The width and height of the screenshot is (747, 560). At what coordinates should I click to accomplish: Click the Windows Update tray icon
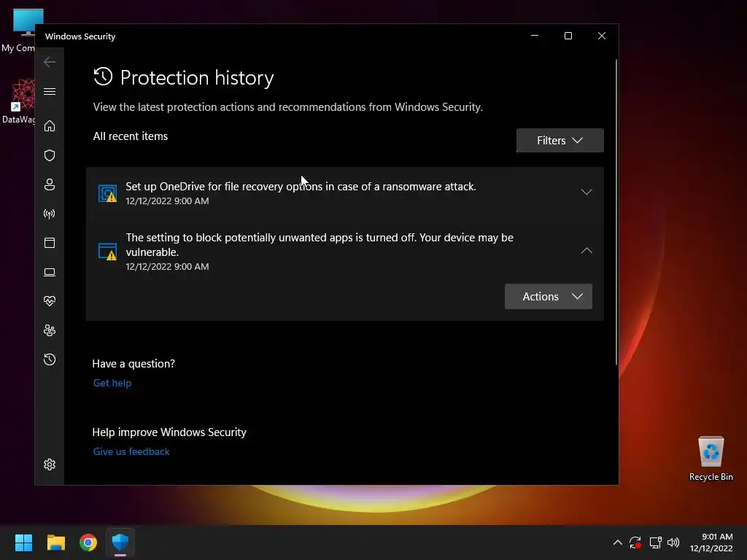tap(635, 542)
